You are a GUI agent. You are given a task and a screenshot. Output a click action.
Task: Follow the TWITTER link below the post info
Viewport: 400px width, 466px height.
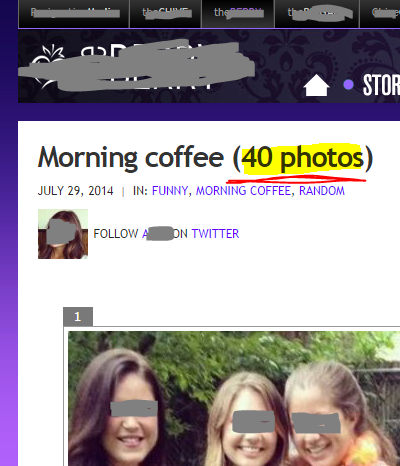coord(215,234)
